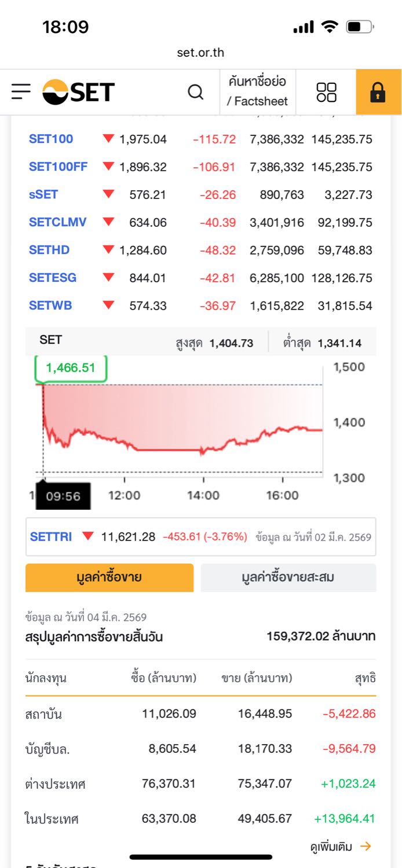This screenshot has height=868, width=402.
Task: Tap the SET logo
Action: pos(79,92)
